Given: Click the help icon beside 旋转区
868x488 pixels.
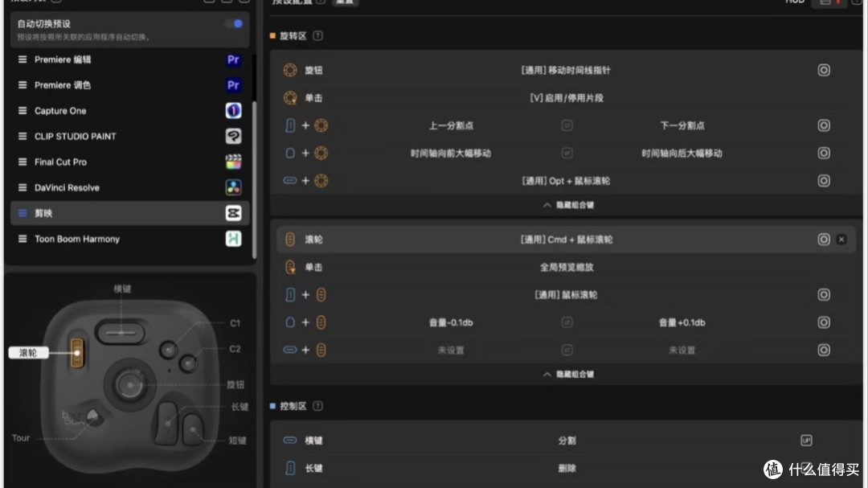Looking at the screenshot, I should pyautogui.click(x=317, y=36).
